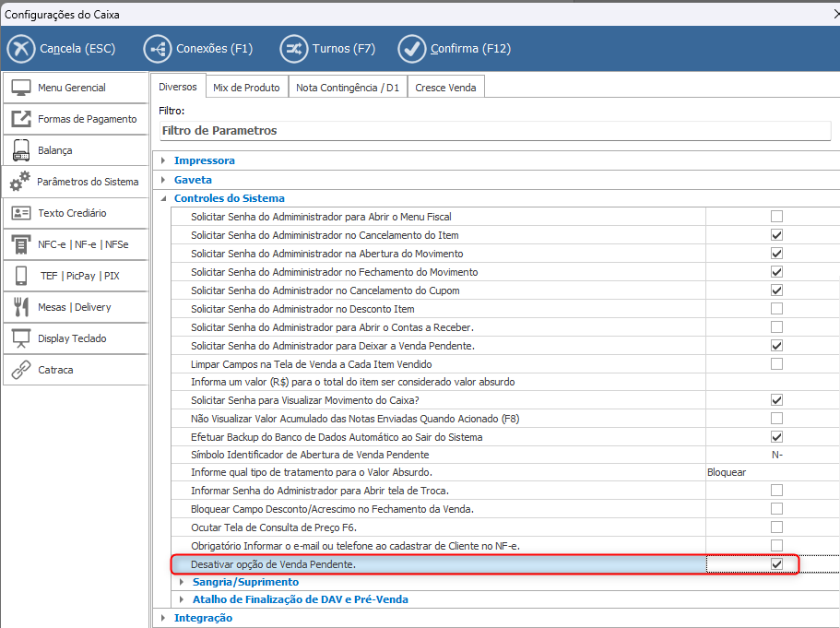Viewport: 840px width, 628px height.
Task: Open the Cresce Venda tab
Action: tap(445, 88)
